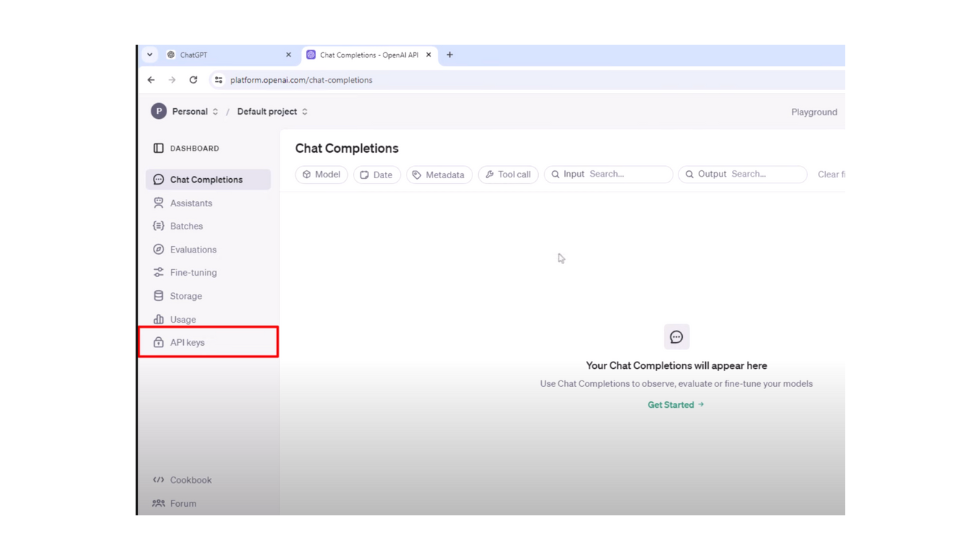Screen dimensions: 960x540
Task: Open the Model filter
Action: [321, 174]
